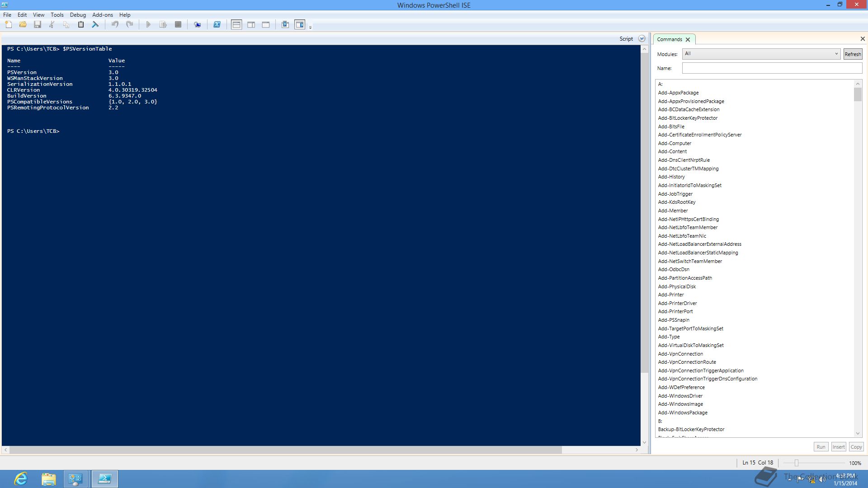Select Add-AppxPackage command
Viewport: 868px width, 488px height.
pyautogui.click(x=678, y=93)
